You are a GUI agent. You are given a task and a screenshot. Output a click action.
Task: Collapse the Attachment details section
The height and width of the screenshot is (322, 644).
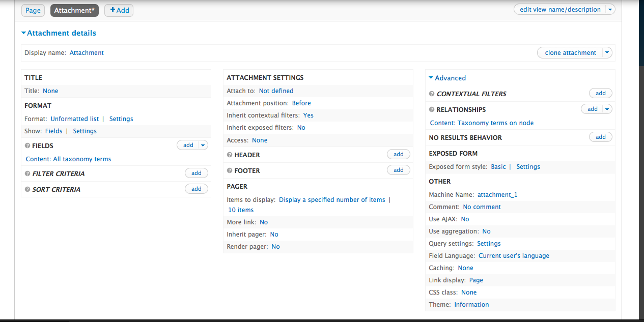pyautogui.click(x=59, y=33)
